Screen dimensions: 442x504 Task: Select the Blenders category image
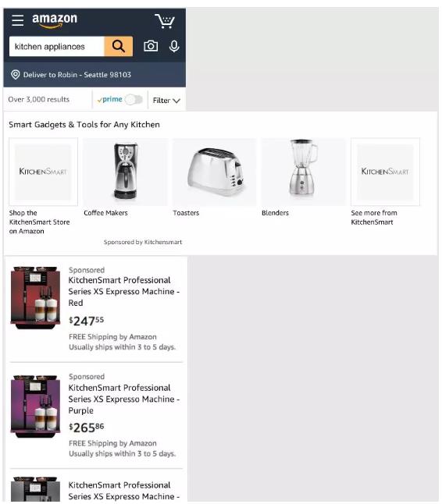(303, 172)
